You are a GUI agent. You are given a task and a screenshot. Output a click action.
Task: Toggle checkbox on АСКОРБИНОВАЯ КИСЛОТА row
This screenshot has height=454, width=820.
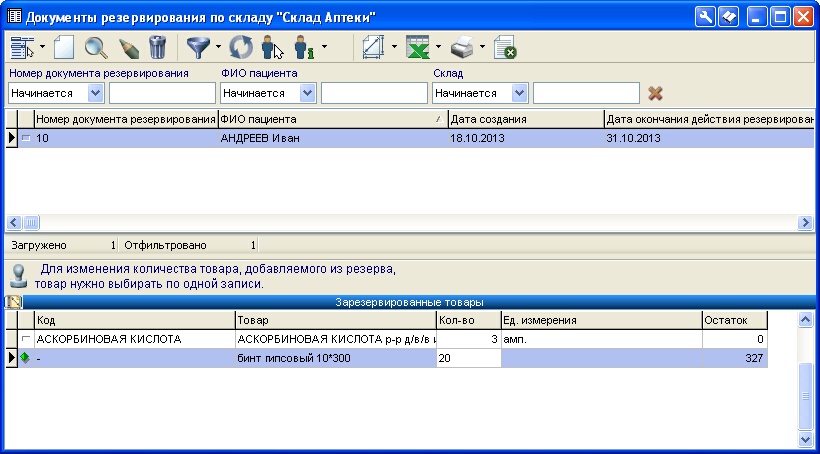26,339
